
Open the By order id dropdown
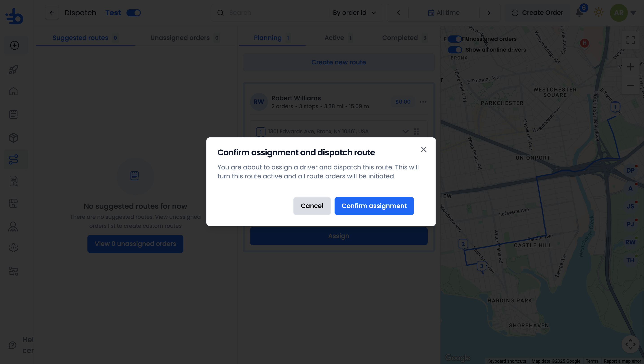355,13
